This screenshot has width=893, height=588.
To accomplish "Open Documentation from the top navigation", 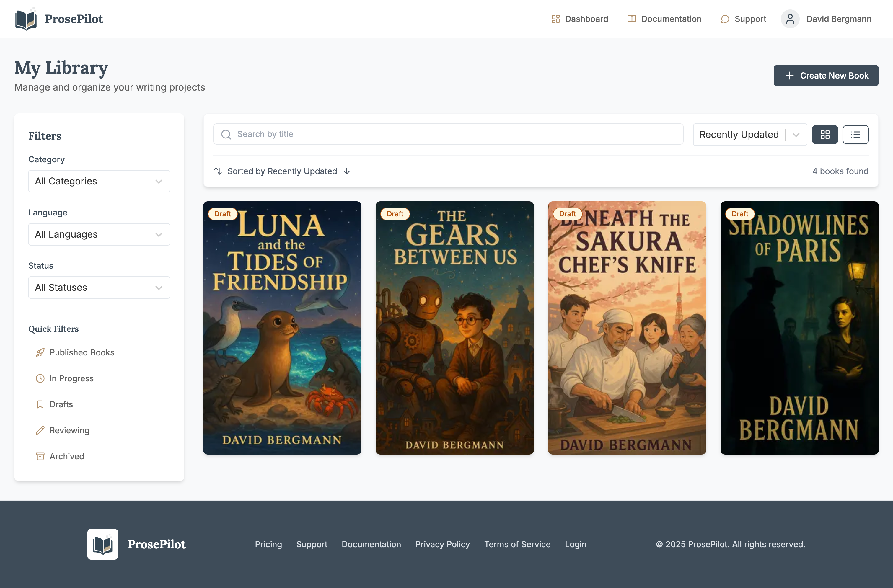I will click(x=664, y=19).
